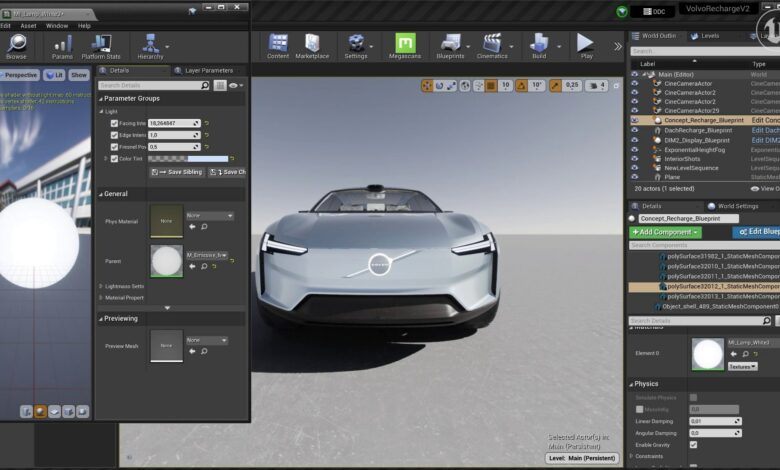
Task: Open editor Settings in toolbar
Action: (x=356, y=47)
